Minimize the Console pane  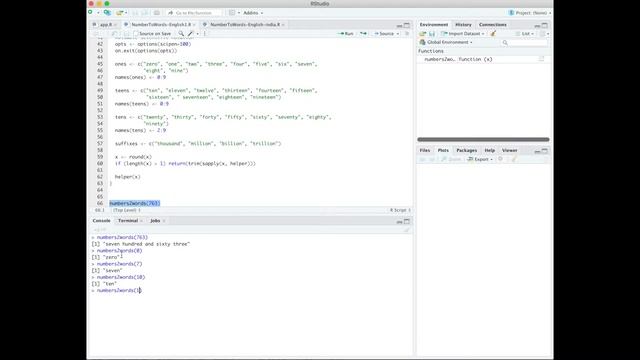[x=400, y=222]
